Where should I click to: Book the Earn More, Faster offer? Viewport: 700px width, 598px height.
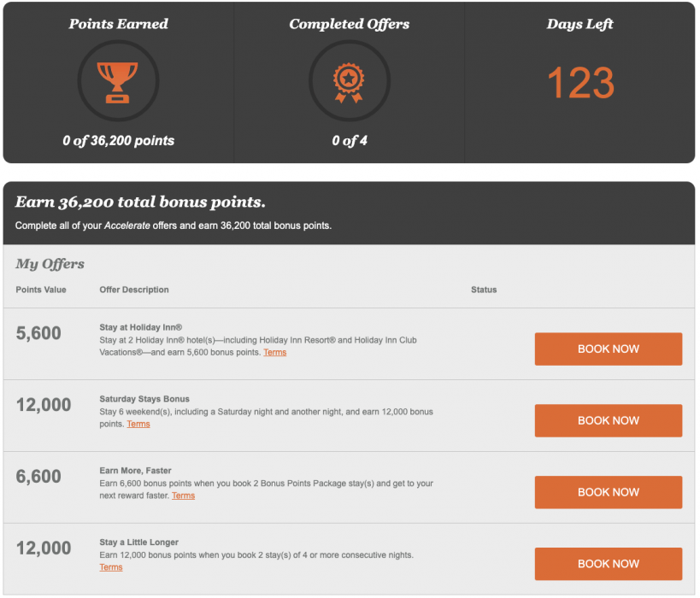pyautogui.click(x=608, y=492)
